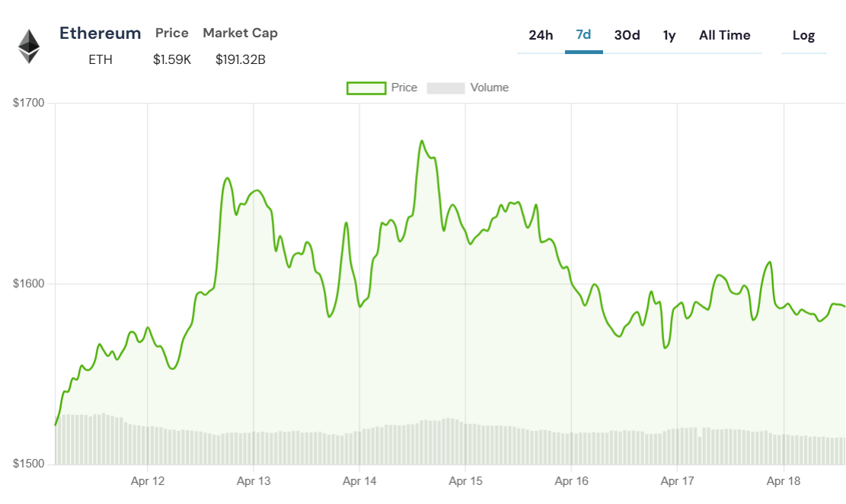
Task: Click the Ethereum diamond logo icon
Action: 29,46
